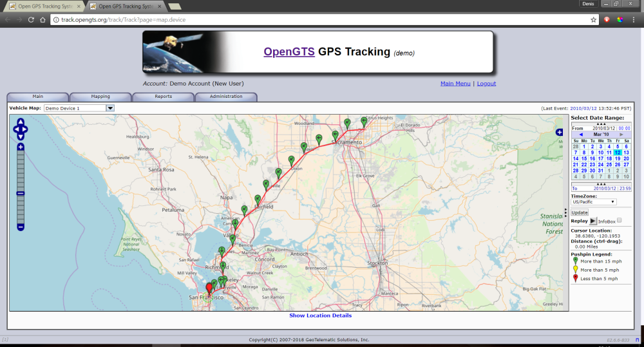The image size is (644, 347).
Task: Select March 15 in the calendar
Action: pyautogui.click(x=584, y=158)
